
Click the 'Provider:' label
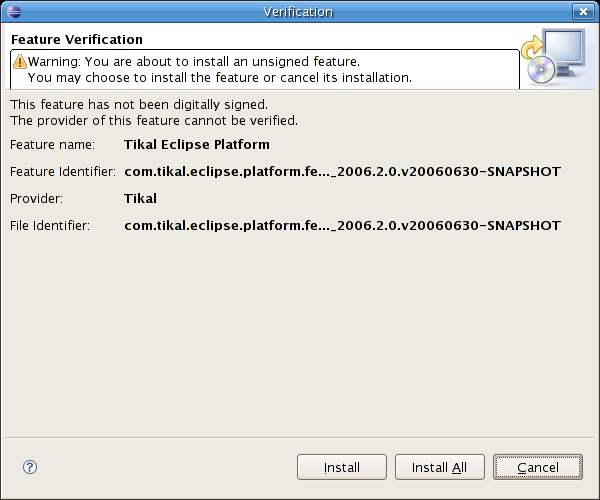coord(36,199)
